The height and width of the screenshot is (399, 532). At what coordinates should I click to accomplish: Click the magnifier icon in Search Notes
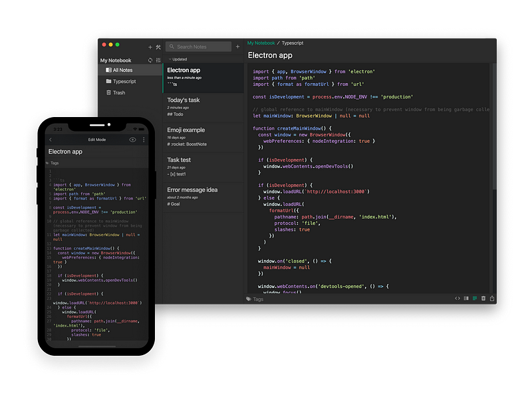point(172,47)
